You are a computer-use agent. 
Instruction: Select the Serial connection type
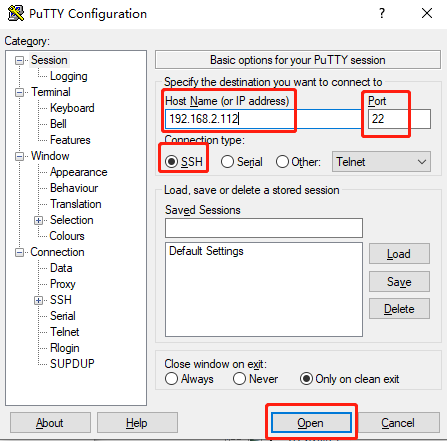(x=227, y=162)
